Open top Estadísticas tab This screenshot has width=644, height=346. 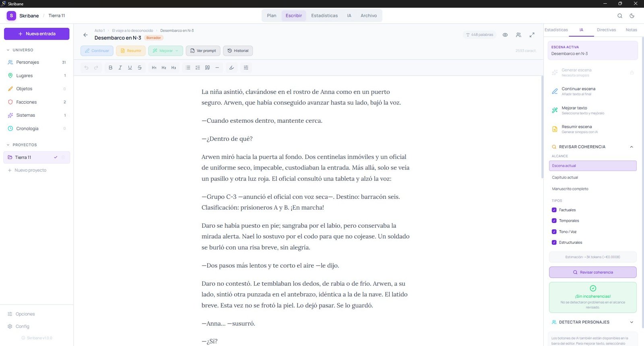pyautogui.click(x=324, y=16)
